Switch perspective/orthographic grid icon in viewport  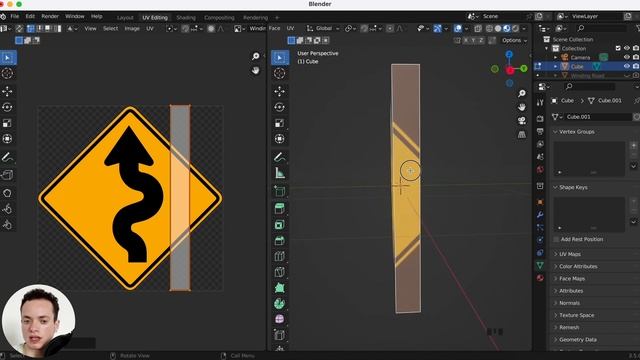522,134
